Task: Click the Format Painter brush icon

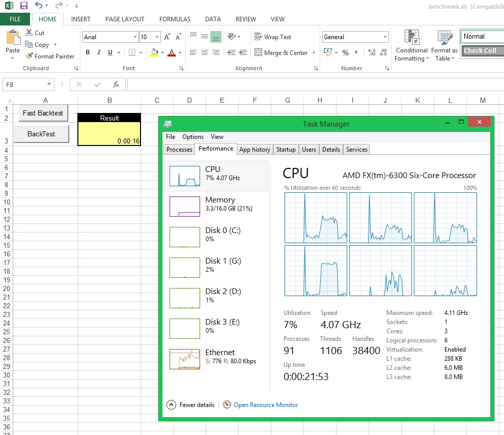Action: (30, 56)
